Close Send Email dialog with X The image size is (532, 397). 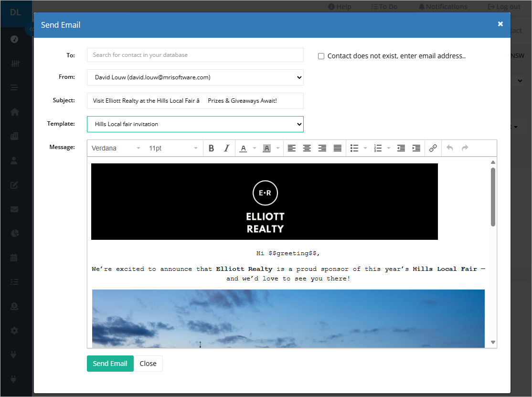point(500,24)
